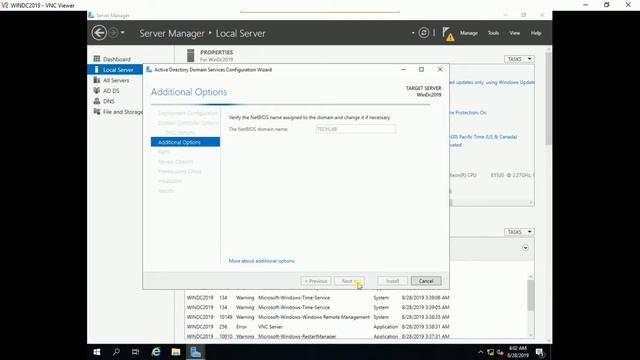Screen dimensions: 640x360
Task: Click the NetBIOS domain name field
Action: [356, 129]
